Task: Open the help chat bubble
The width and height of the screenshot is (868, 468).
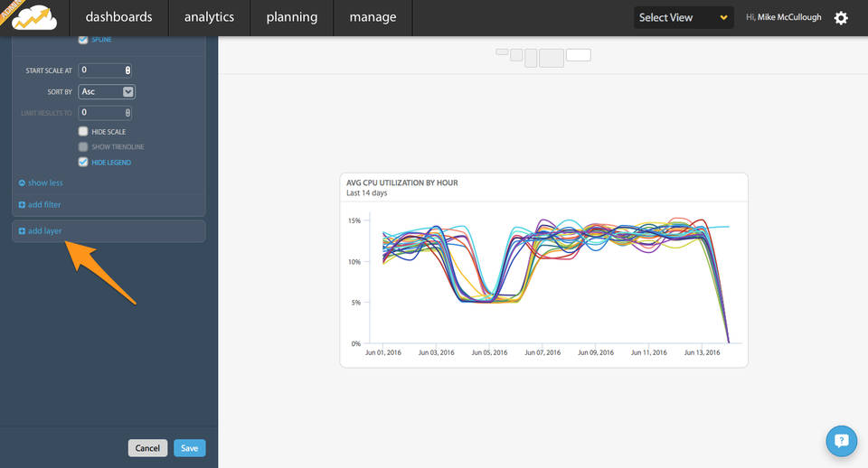Action: 841,441
